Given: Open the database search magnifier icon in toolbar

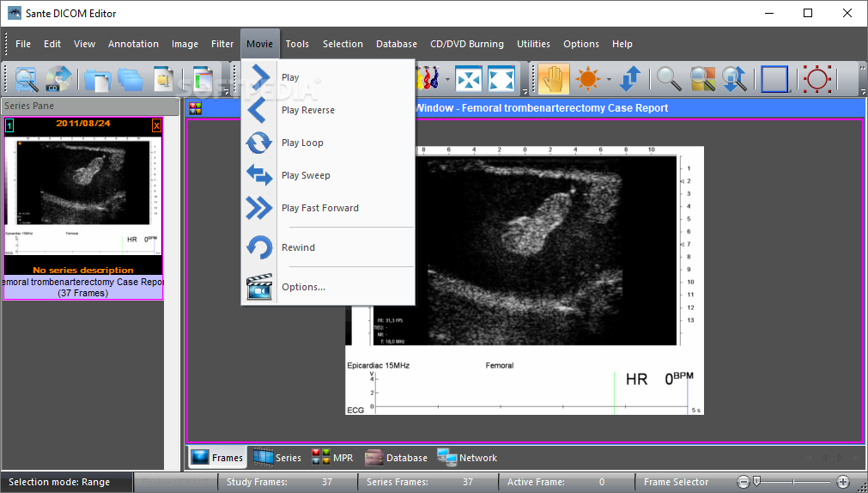Looking at the screenshot, I should point(26,79).
